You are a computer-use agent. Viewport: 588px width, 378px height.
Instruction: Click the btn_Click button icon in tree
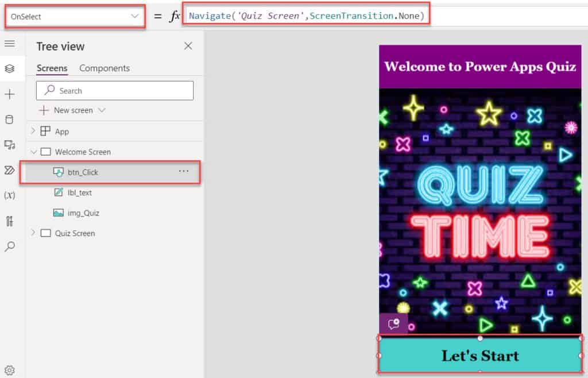[58, 172]
